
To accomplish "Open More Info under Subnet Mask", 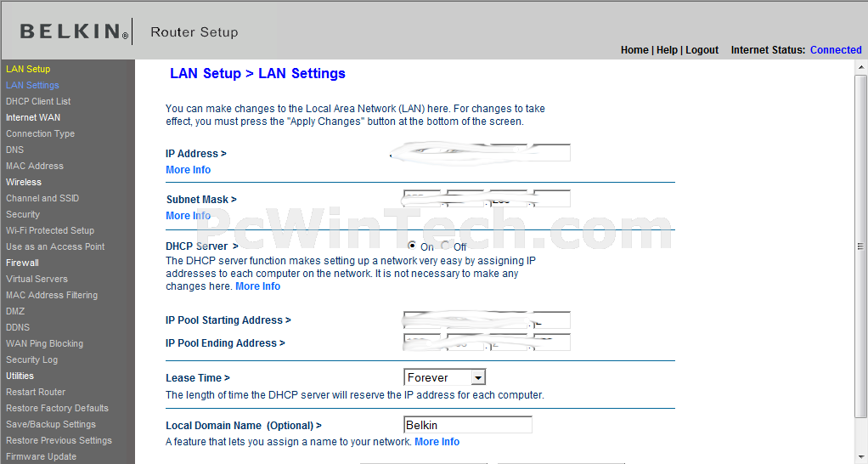I will click(189, 216).
